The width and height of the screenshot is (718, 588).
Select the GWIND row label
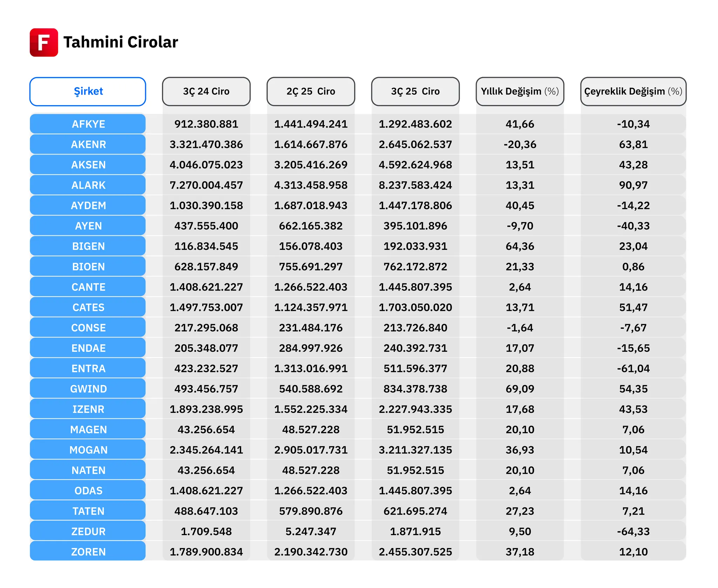point(88,389)
